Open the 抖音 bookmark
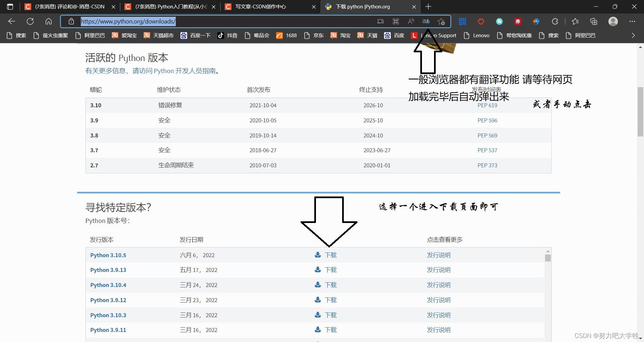The width and height of the screenshot is (644, 342). pyautogui.click(x=227, y=36)
